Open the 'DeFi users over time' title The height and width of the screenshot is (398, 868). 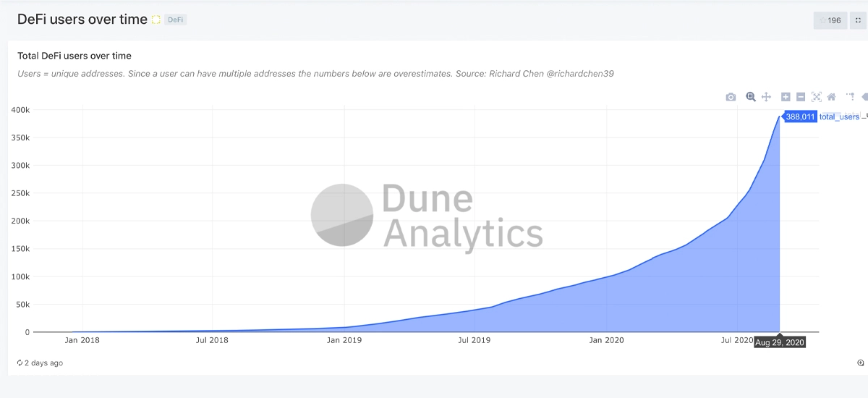(82, 20)
